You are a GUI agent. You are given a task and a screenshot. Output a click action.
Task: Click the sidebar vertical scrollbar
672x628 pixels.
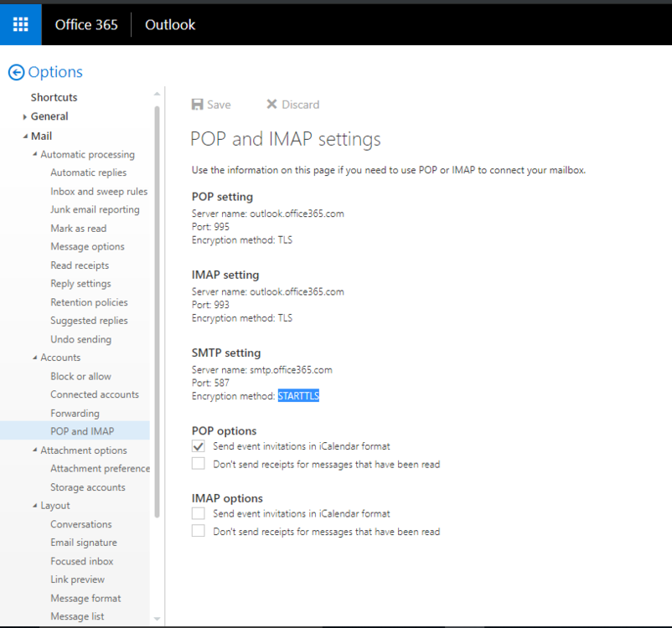[x=157, y=310]
